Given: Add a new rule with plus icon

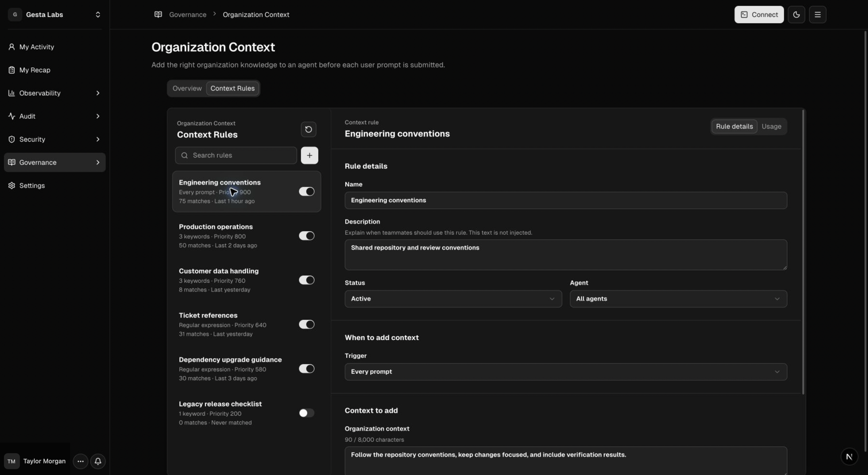Looking at the screenshot, I should [310, 155].
